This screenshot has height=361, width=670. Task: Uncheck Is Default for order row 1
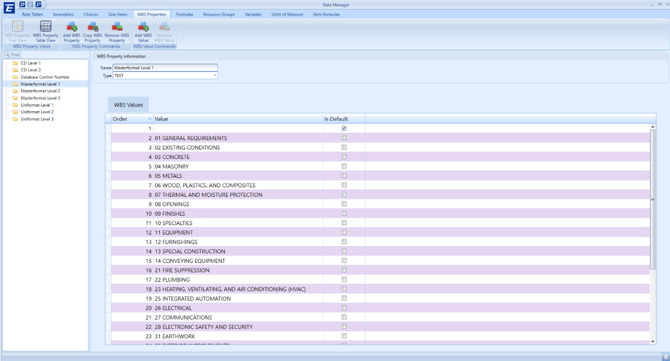(x=344, y=128)
